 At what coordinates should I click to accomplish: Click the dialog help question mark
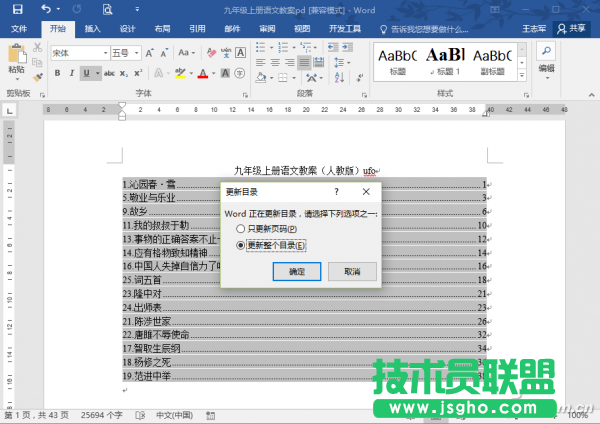[x=336, y=192]
